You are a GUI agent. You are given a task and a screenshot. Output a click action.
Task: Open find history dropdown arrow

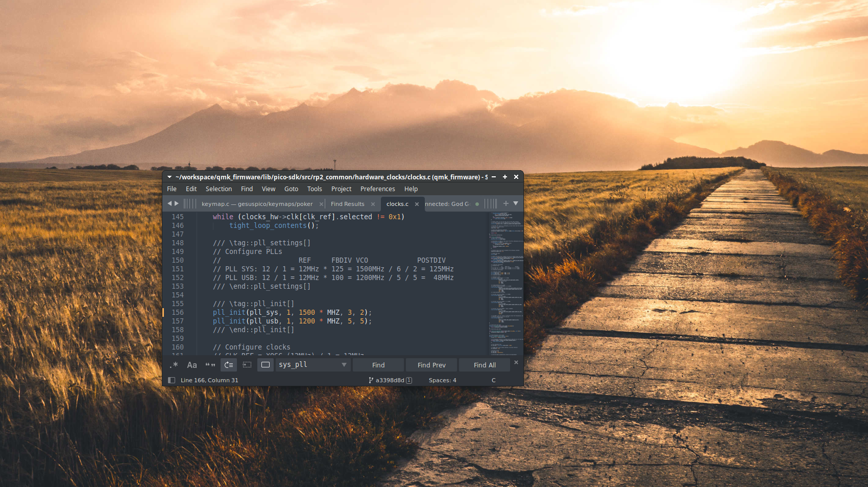(x=344, y=365)
